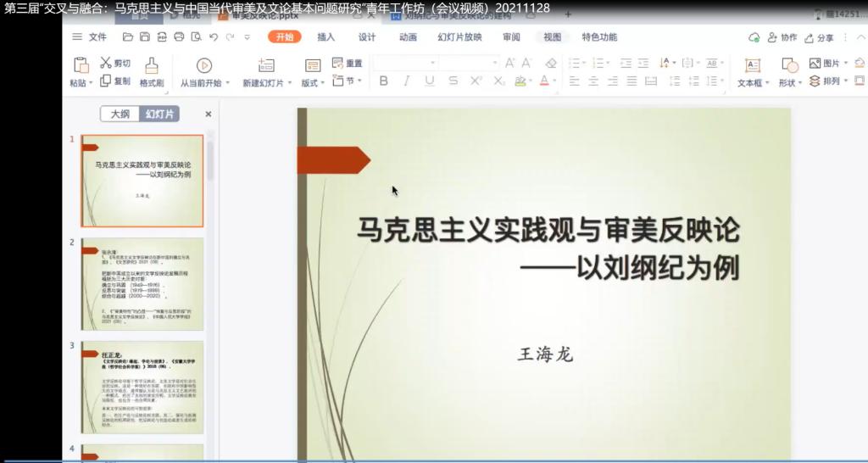The image size is (868, 463).
Task: Click the Format Painter (格式刷) brush icon
Action: (152, 65)
